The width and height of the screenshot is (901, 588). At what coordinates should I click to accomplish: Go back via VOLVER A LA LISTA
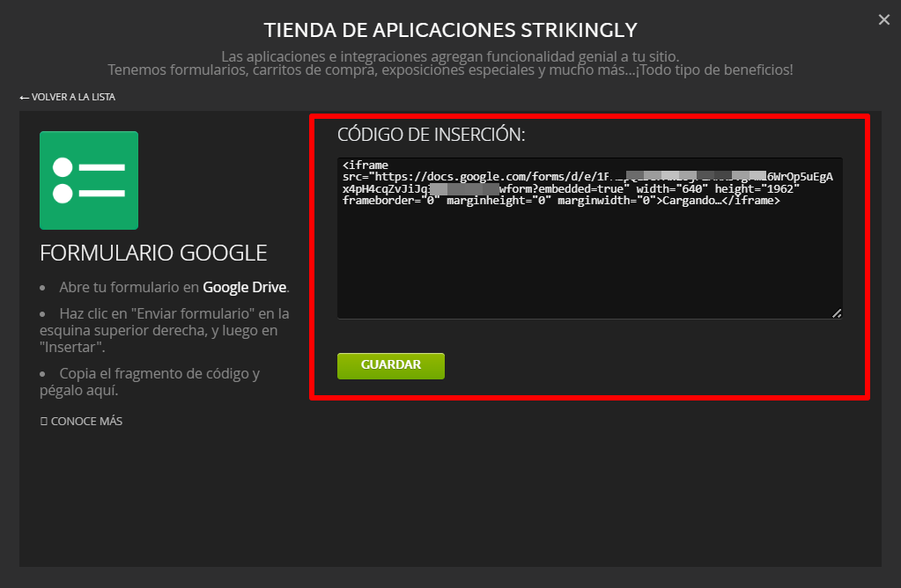67,97
